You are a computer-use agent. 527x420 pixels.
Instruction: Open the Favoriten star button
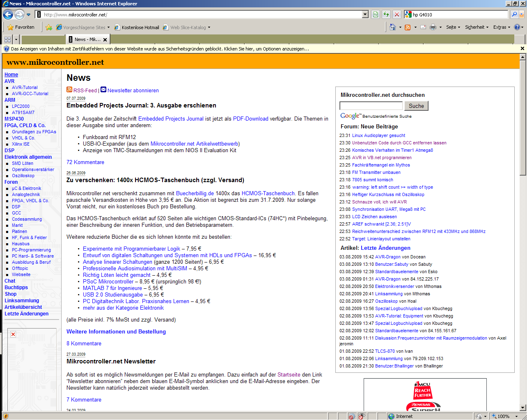[x=21, y=27]
